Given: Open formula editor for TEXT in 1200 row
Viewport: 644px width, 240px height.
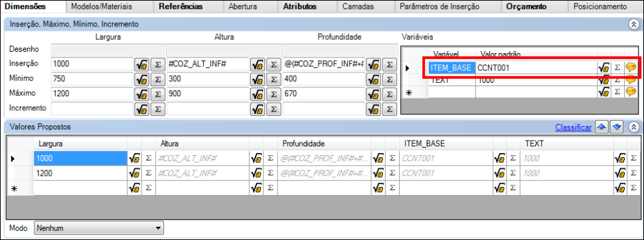Looking at the screenshot, I should point(619,173).
